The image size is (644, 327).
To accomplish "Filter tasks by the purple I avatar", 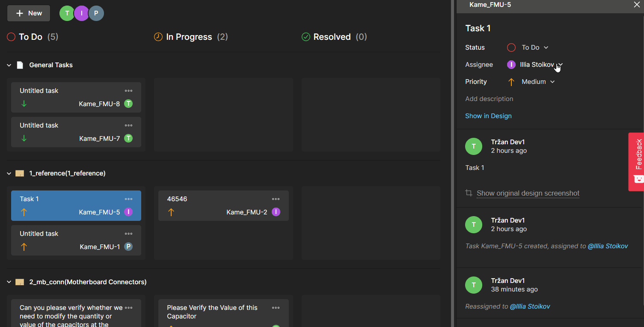I will click(x=81, y=13).
